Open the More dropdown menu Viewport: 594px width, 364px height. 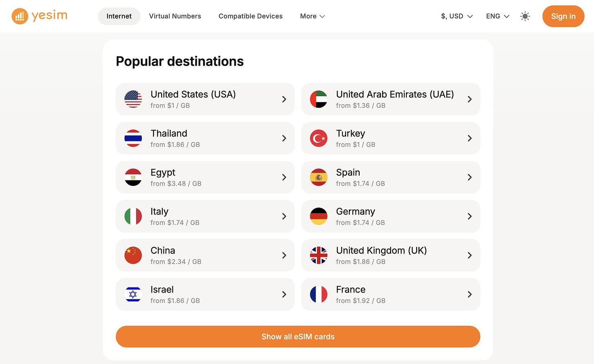[x=312, y=16]
